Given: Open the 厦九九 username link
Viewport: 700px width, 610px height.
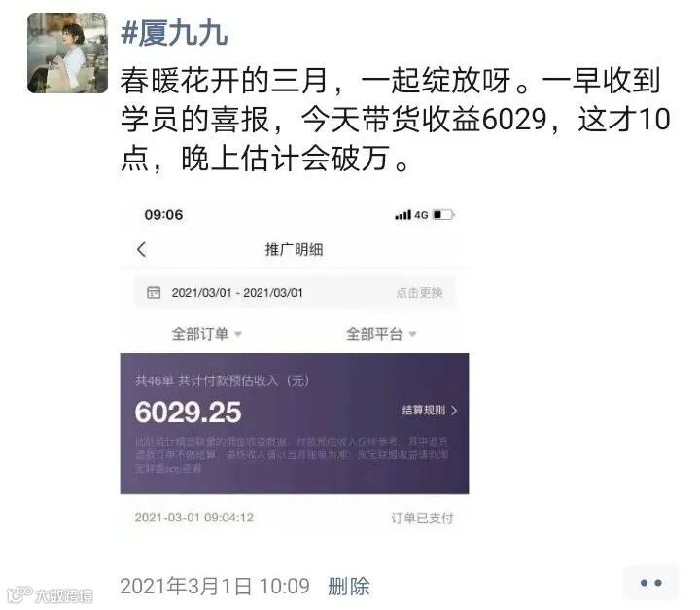Looking at the screenshot, I should (174, 33).
